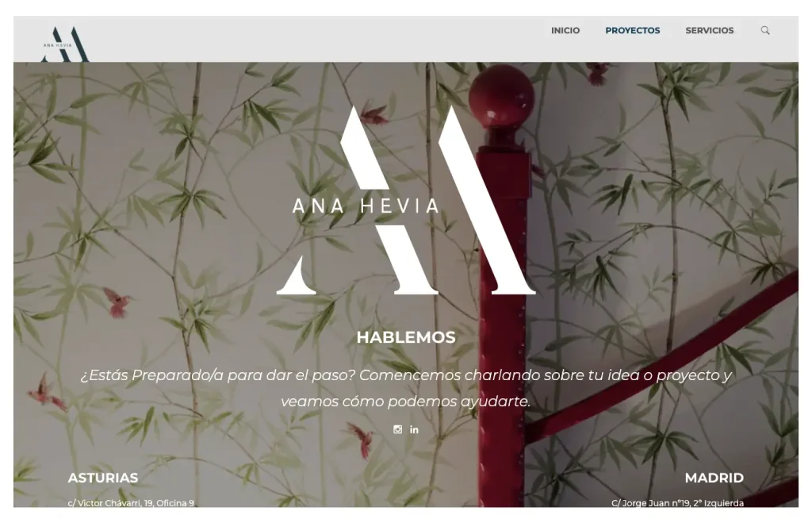Screen dimensions: 812x519
Task: Go to the INICIO menu item
Action: tap(565, 31)
